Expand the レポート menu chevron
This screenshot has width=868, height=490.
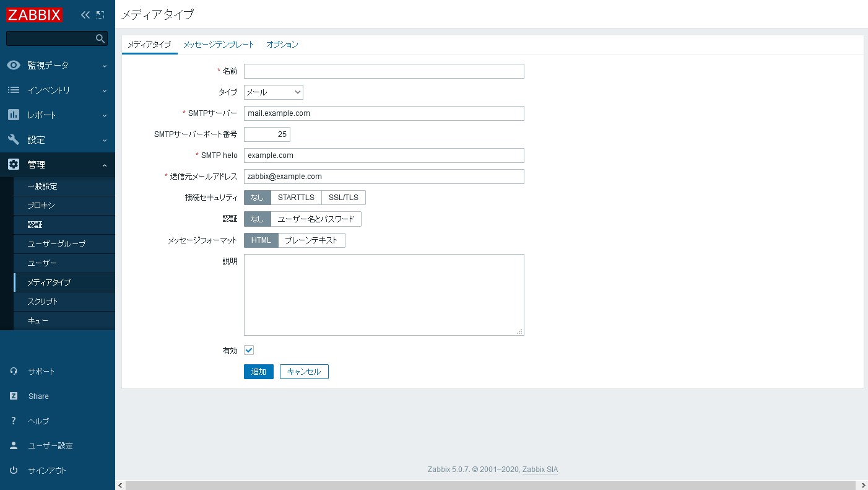(104, 115)
